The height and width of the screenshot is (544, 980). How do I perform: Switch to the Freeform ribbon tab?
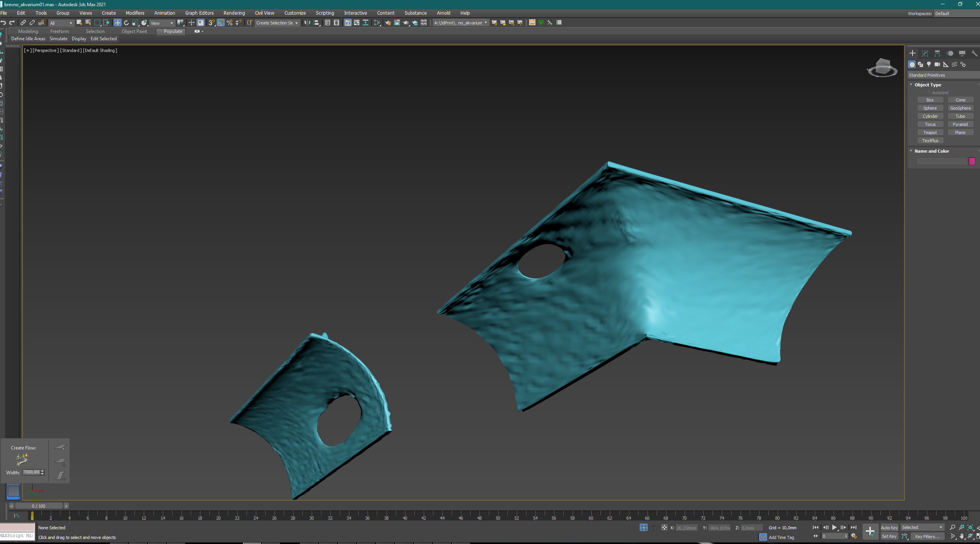pos(60,31)
